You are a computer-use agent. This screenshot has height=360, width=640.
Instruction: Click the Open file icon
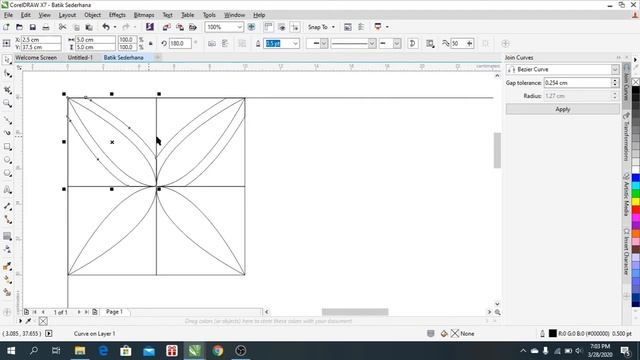click(19, 27)
